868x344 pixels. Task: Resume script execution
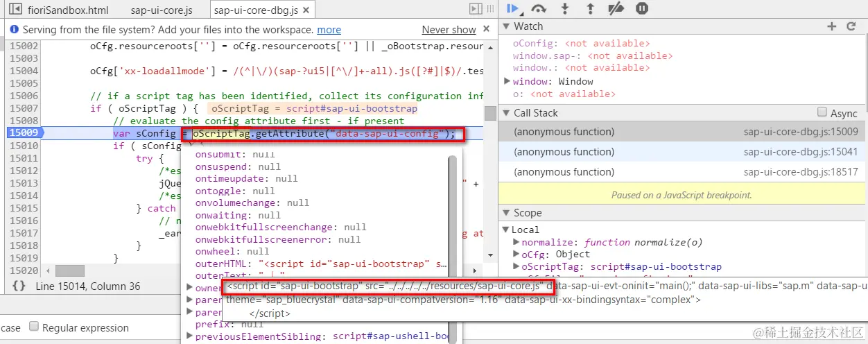[x=512, y=8]
